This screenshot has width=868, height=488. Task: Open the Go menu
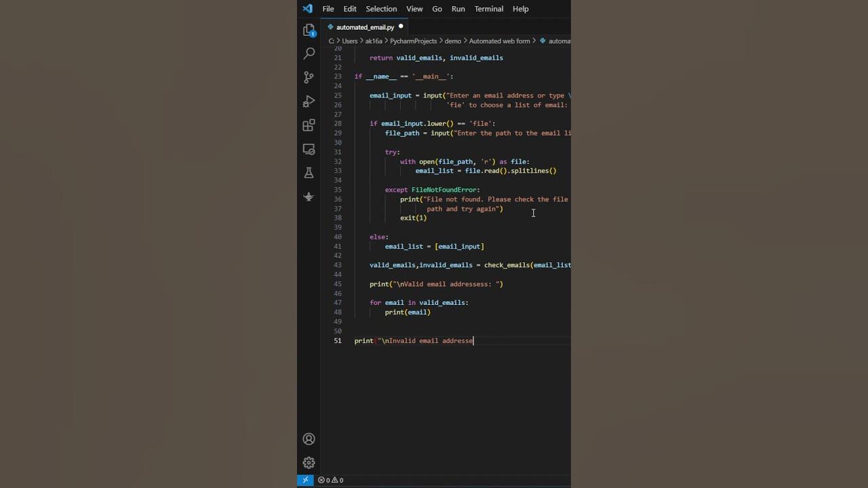point(437,9)
